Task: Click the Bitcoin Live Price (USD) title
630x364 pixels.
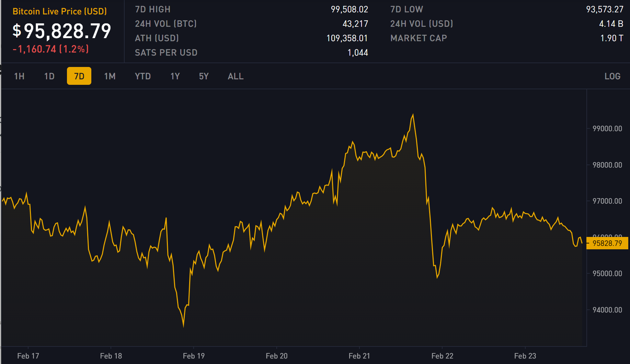Action: pos(60,11)
